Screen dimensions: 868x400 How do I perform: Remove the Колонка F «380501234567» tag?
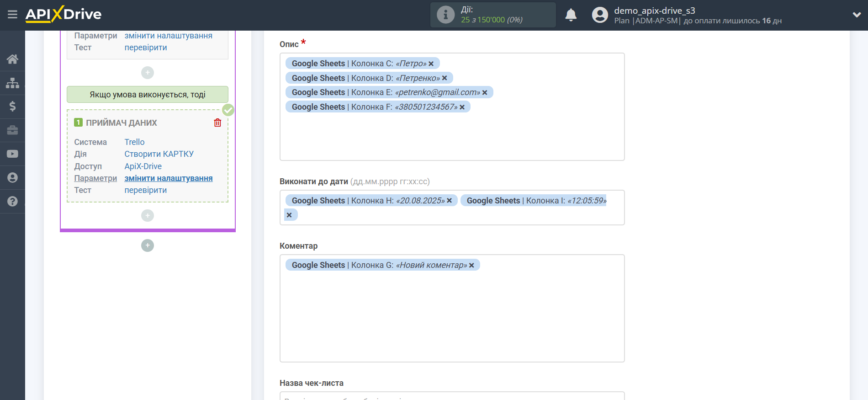point(462,107)
